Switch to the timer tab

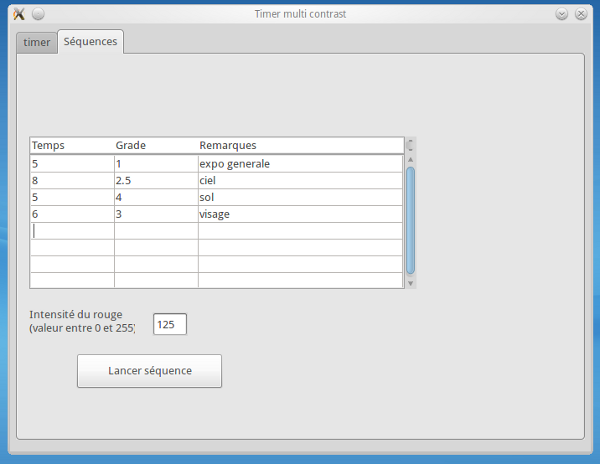37,42
